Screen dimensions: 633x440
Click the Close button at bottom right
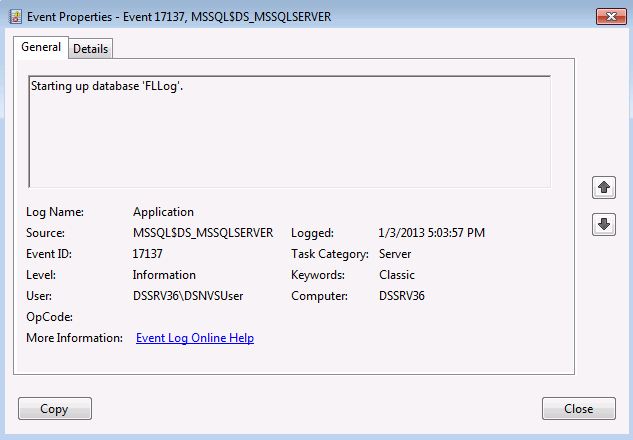coord(578,408)
